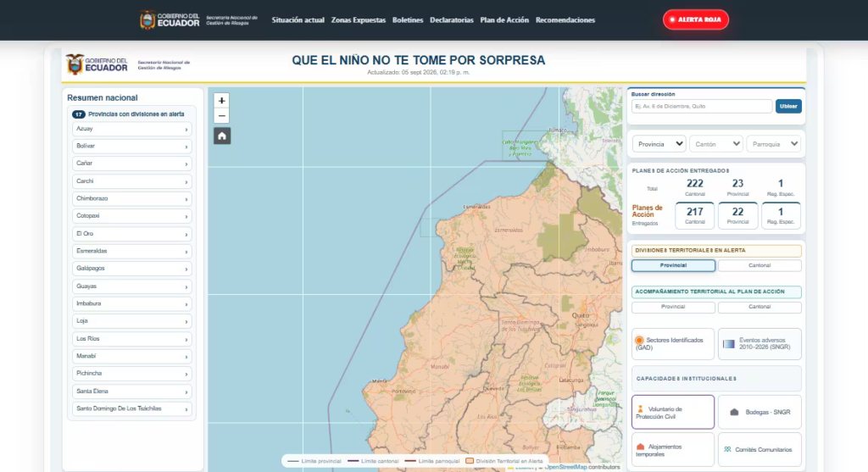Show Comités Comunitarios layer
The width and height of the screenshot is (868, 472).
point(759,450)
